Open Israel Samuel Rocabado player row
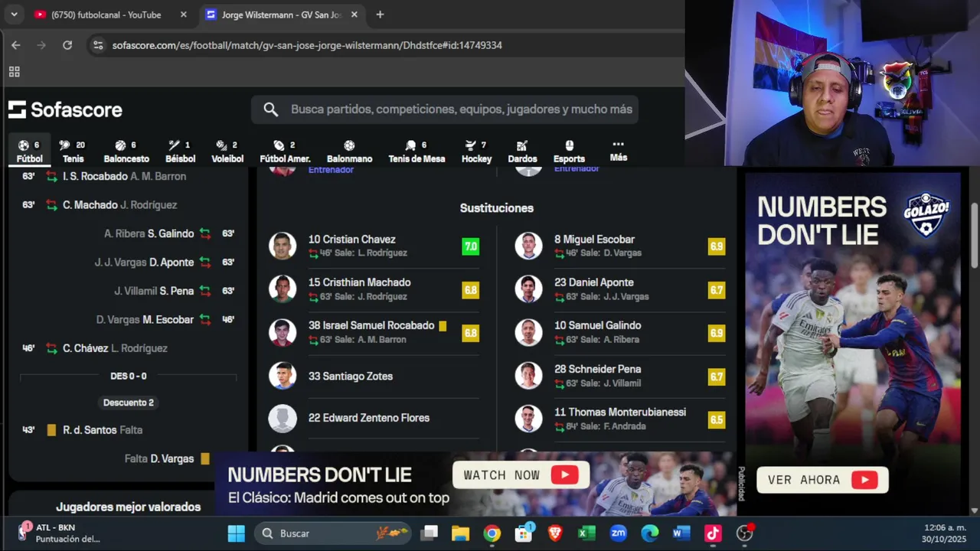Image resolution: width=980 pixels, height=551 pixels. [374, 332]
